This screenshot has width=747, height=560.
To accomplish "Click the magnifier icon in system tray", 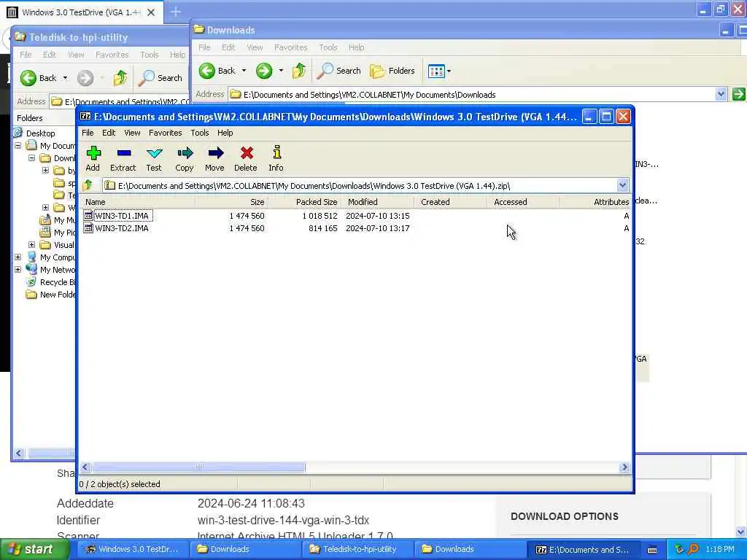I will (693, 549).
